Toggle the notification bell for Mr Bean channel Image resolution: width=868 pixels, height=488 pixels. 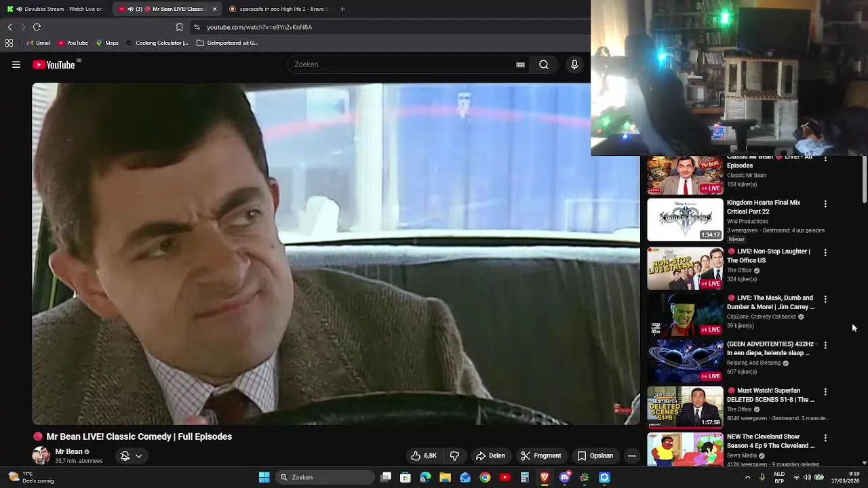pos(125,456)
